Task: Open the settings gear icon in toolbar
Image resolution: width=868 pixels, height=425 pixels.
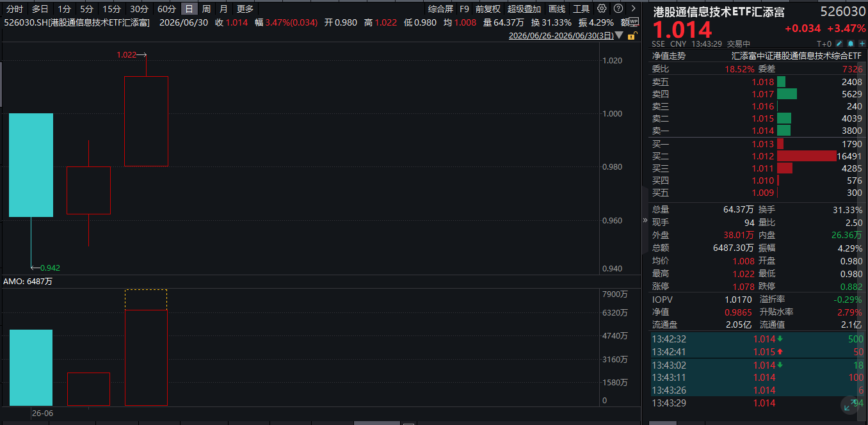Action: (x=602, y=8)
